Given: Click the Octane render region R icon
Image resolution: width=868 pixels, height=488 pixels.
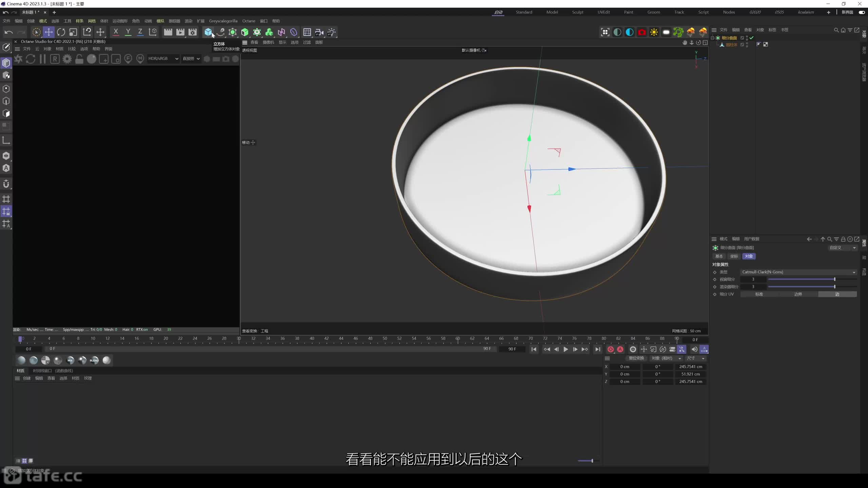Looking at the screenshot, I should 55,59.
